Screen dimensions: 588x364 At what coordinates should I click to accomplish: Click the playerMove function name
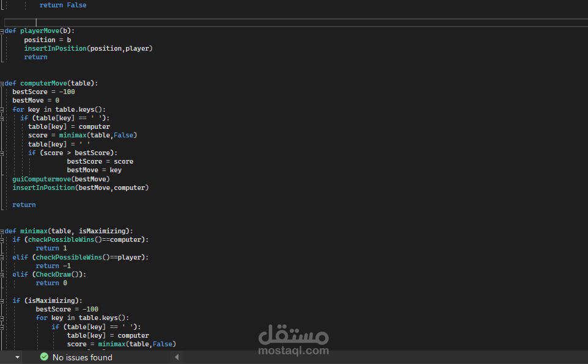40,31
